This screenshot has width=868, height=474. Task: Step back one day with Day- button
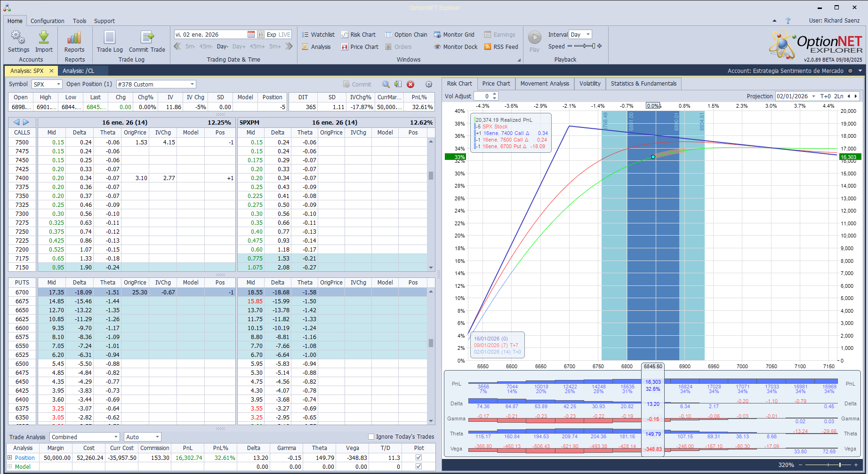coord(223,47)
